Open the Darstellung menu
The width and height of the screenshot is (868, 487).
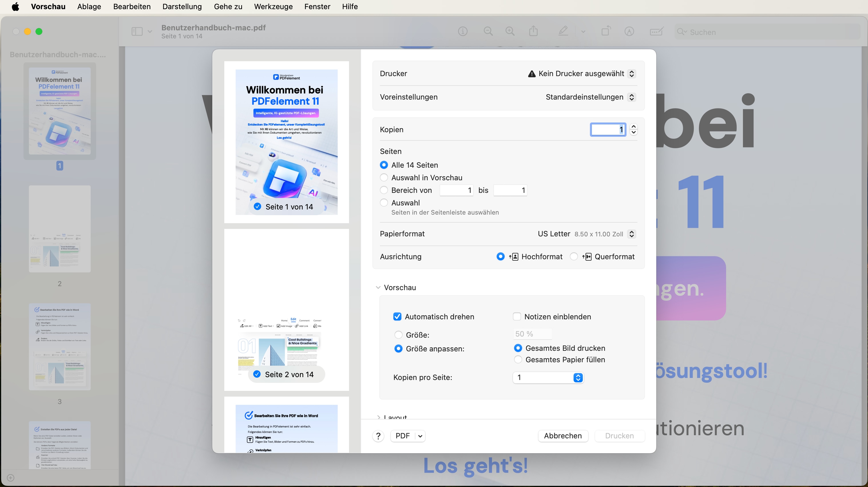182,7
